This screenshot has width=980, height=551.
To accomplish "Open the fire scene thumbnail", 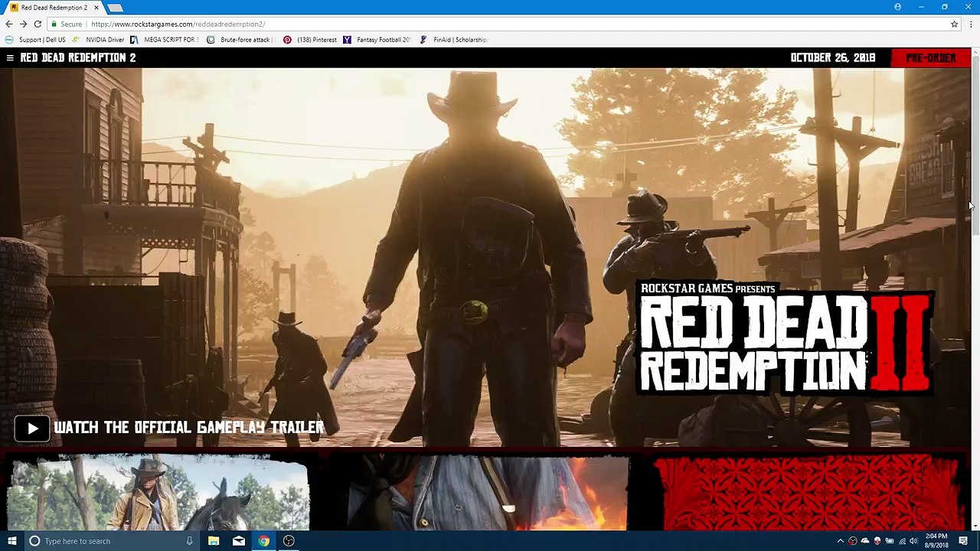I will 488,492.
